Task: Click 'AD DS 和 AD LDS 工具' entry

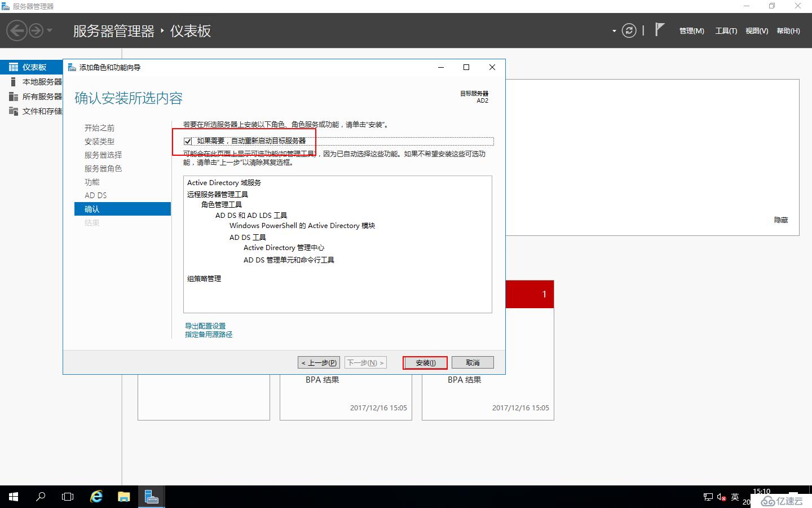Action: pyautogui.click(x=251, y=216)
